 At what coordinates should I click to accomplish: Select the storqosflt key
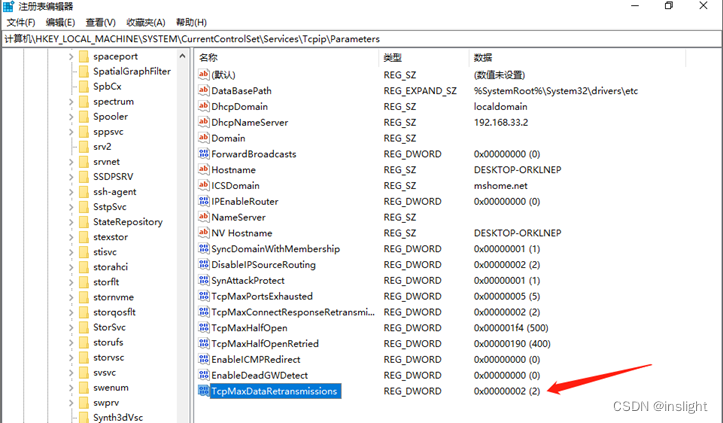[114, 312]
